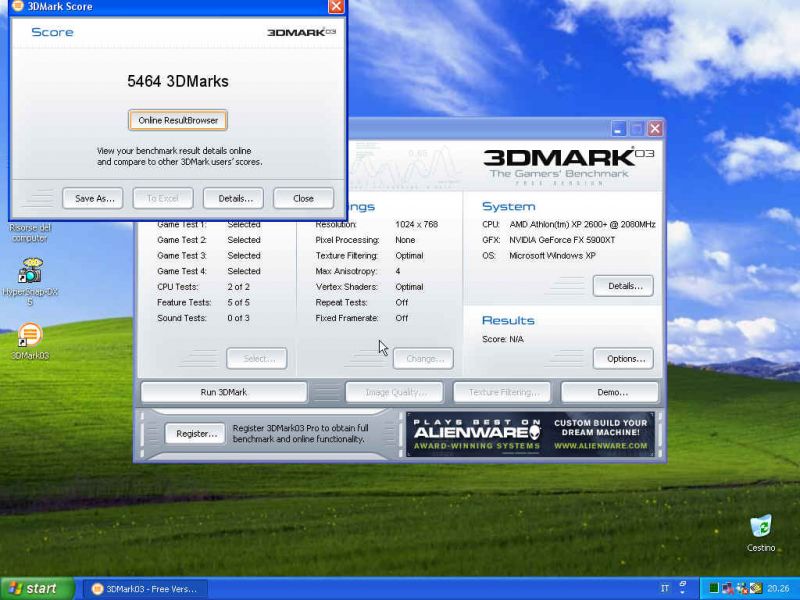Select the 3DMark03 - Free Version taskbar item
800x600 pixels.
click(x=145, y=589)
